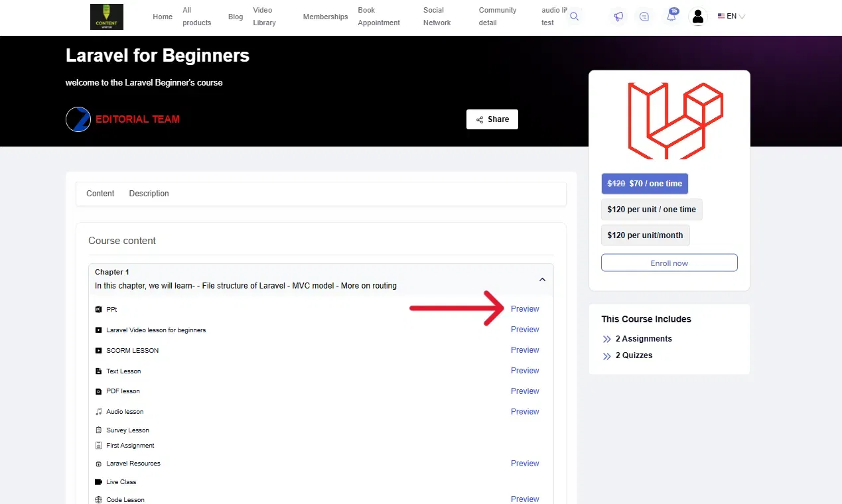Open the EN language dropdown
The height and width of the screenshot is (504, 842).
(731, 17)
